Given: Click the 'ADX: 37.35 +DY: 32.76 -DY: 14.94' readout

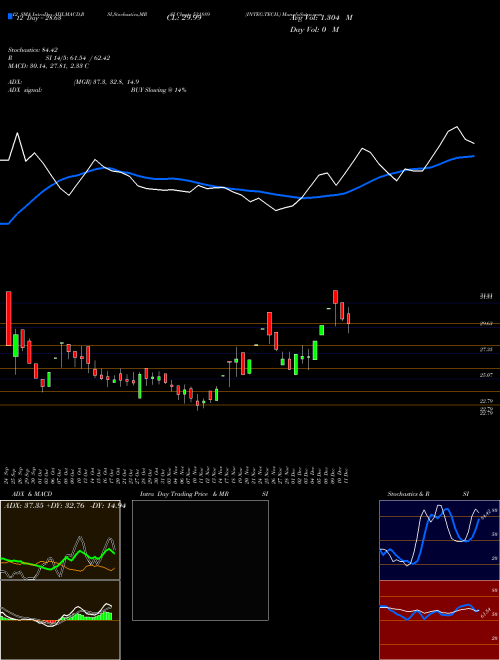Looking at the screenshot, I should point(64,506).
